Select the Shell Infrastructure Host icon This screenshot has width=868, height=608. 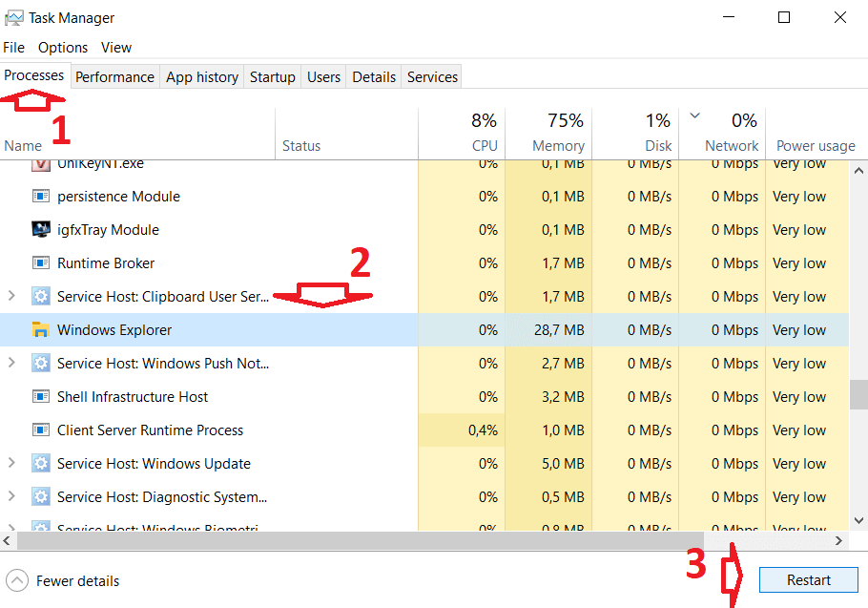coord(41,396)
